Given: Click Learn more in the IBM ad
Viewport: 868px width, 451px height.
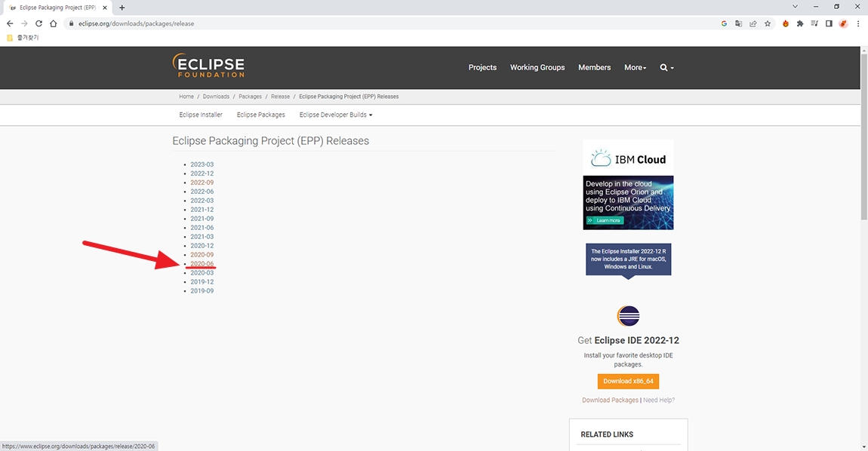Looking at the screenshot, I should pyautogui.click(x=605, y=220).
